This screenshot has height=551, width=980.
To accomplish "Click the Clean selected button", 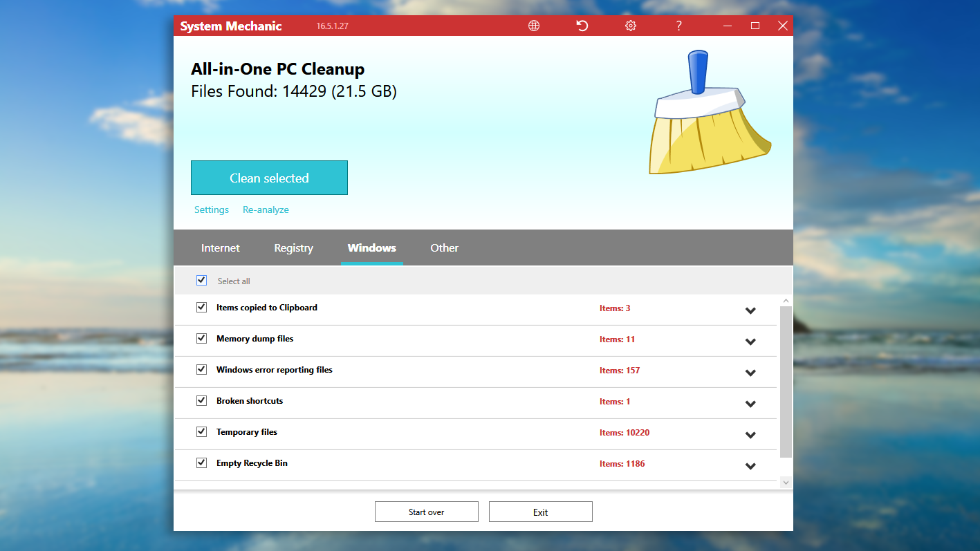I will pyautogui.click(x=269, y=178).
